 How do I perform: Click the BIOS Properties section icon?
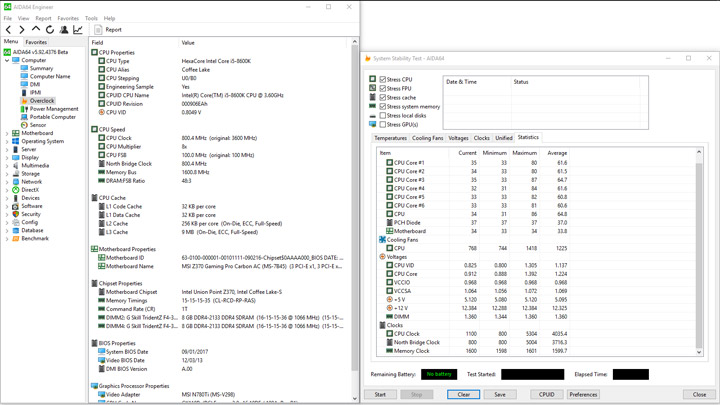tap(94, 343)
